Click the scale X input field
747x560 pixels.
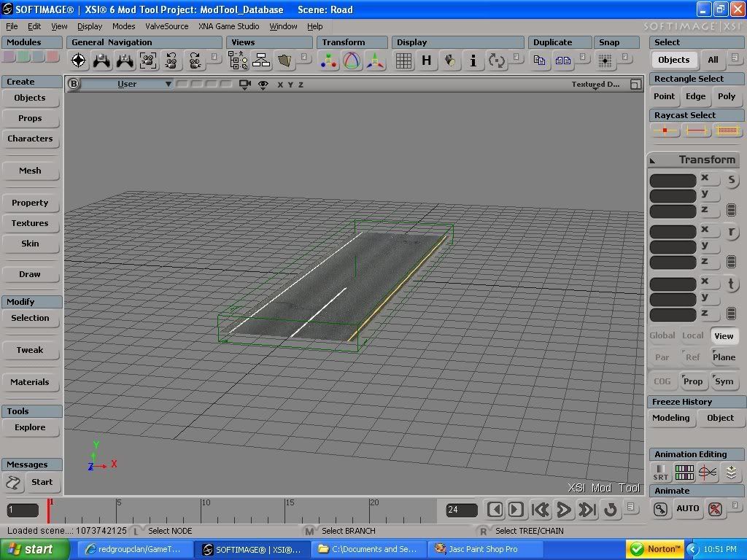673,181
